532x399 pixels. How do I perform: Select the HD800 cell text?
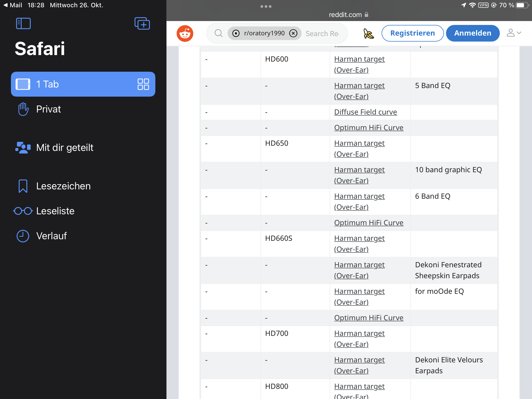coord(277,386)
